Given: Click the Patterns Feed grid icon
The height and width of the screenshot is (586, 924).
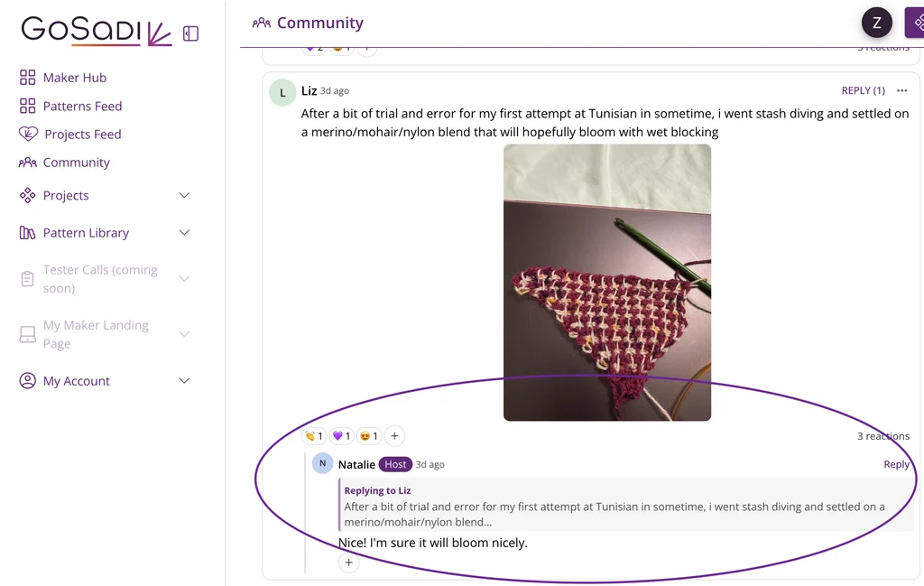Looking at the screenshot, I should tap(27, 106).
